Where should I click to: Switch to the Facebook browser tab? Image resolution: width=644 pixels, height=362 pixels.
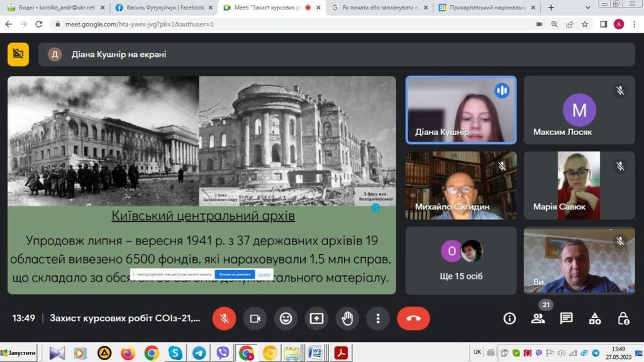tap(160, 8)
